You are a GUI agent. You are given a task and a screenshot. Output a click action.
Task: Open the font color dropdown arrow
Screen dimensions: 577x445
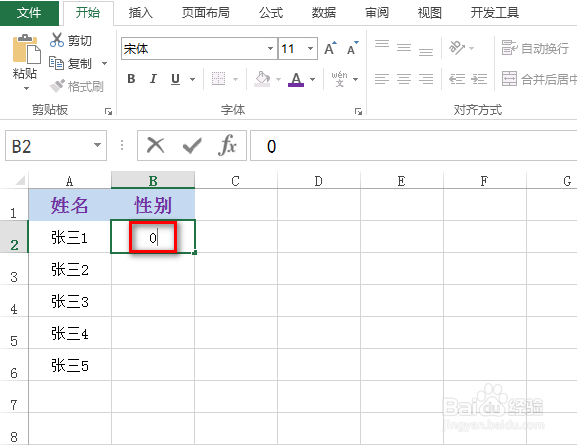pyautogui.click(x=312, y=79)
